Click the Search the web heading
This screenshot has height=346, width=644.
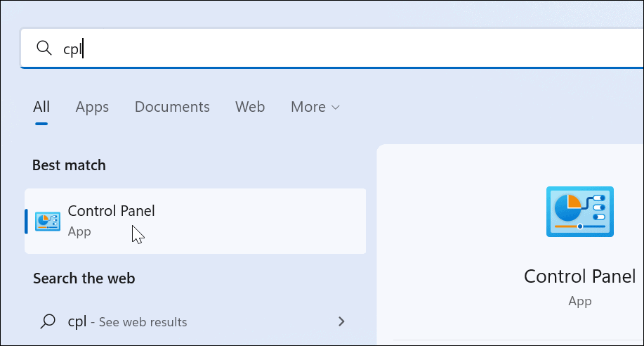(84, 278)
